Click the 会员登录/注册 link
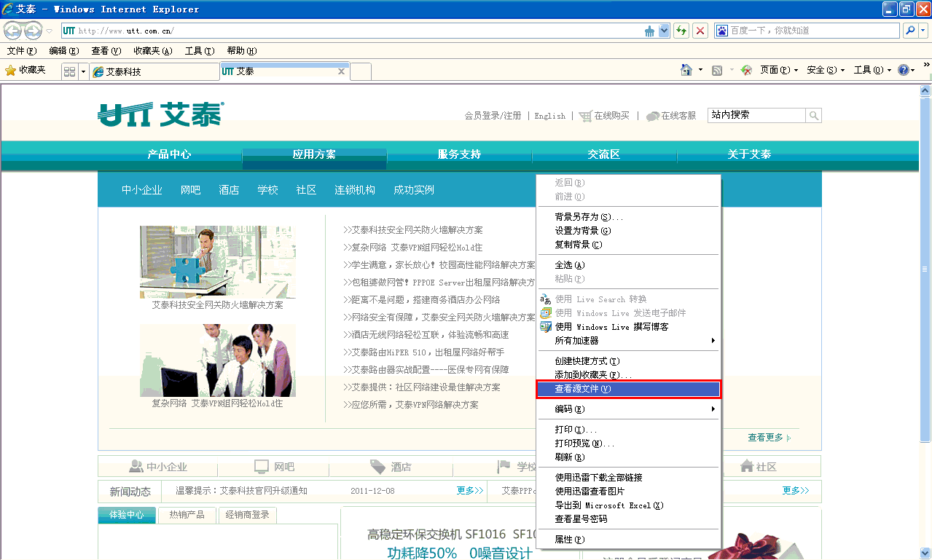The height and width of the screenshot is (560, 932). click(493, 116)
